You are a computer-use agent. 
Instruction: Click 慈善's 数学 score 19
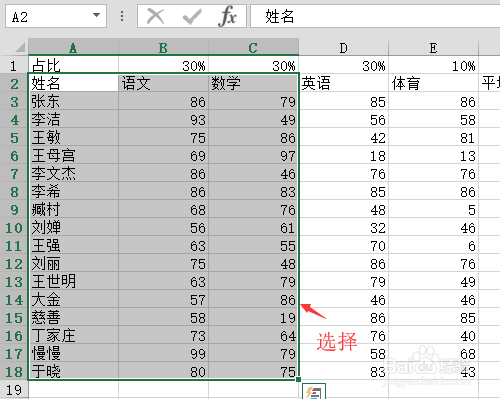point(253,317)
